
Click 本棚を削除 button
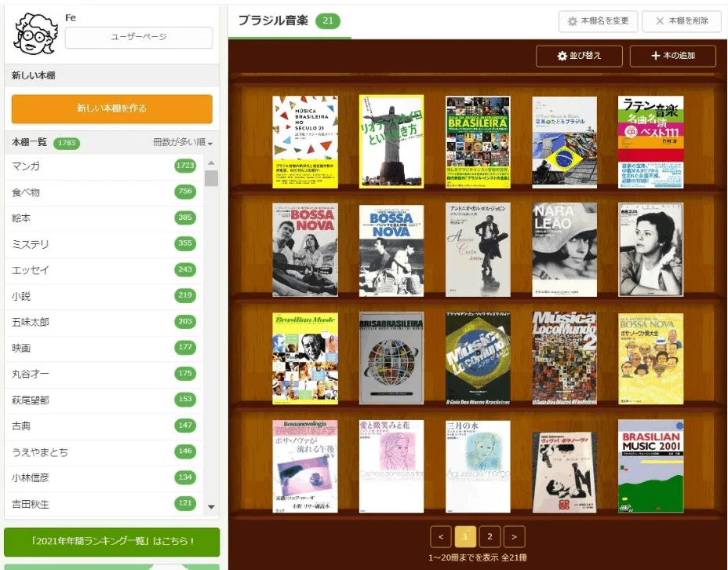(x=682, y=21)
